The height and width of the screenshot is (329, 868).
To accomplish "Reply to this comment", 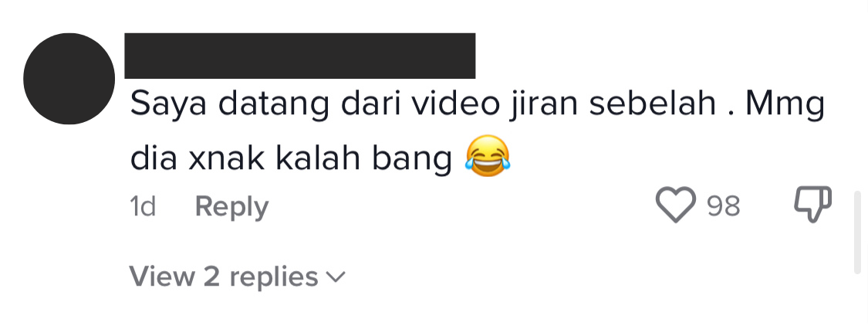I will [232, 207].
